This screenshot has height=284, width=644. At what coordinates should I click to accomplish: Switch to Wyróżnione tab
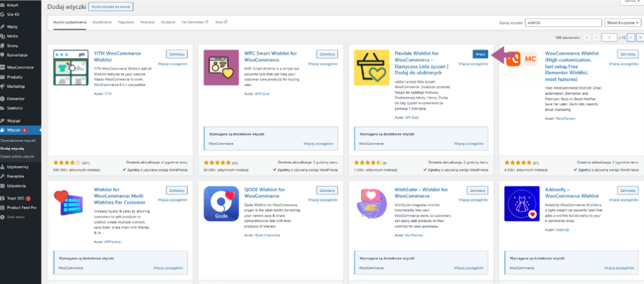pyautogui.click(x=102, y=22)
